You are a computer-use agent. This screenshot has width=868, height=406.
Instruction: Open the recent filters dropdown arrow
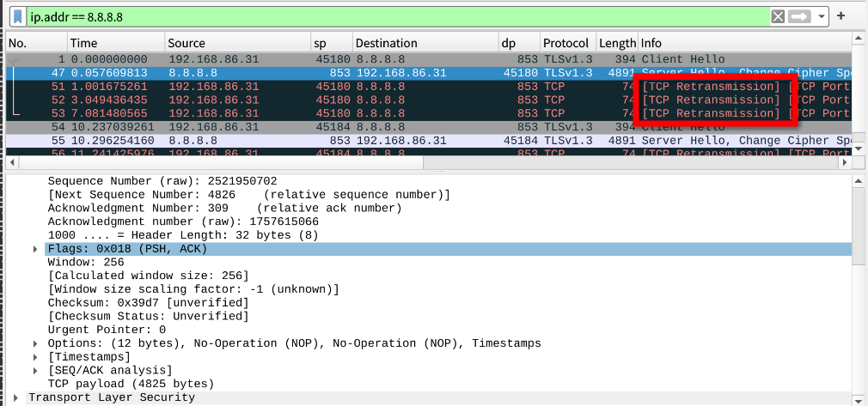[x=822, y=16]
